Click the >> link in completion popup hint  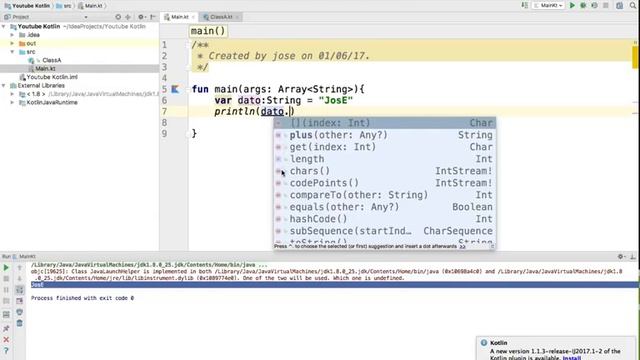click(x=462, y=247)
